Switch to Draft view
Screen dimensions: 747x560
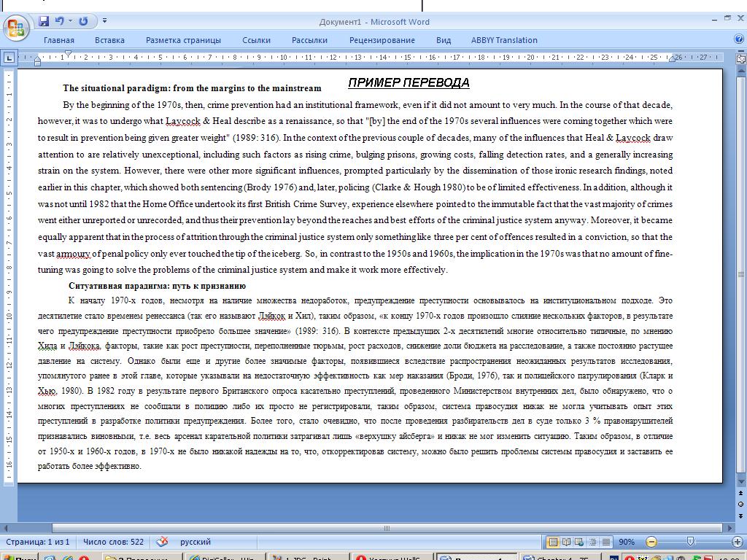pyautogui.click(x=605, y=542)
